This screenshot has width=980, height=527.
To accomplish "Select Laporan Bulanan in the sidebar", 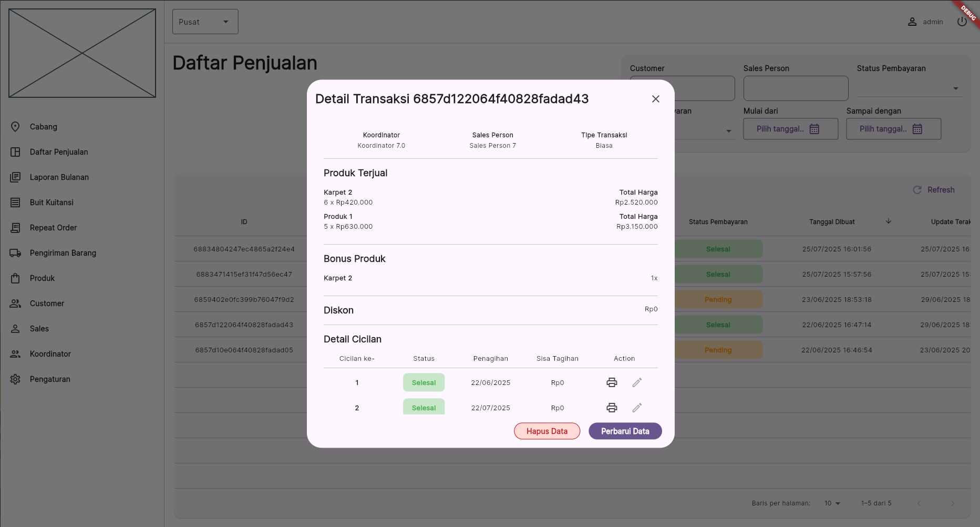I will click(x=59, y=177).
